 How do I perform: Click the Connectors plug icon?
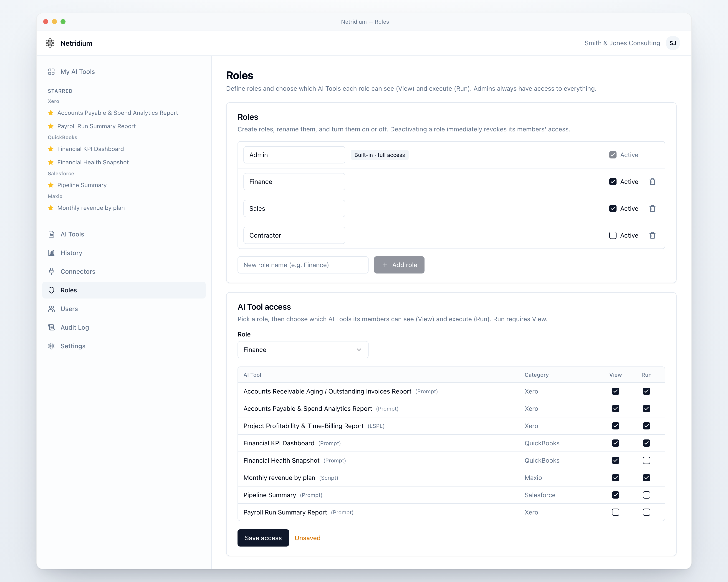tap(51, 271)
